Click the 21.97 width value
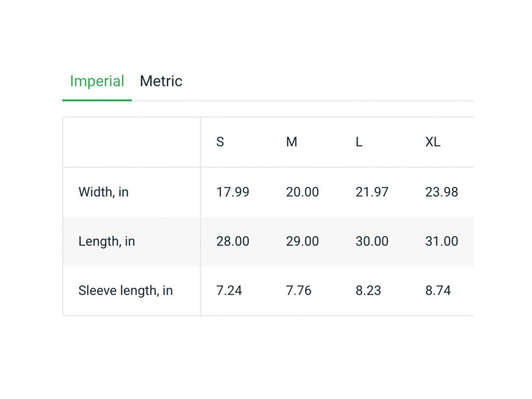Viewport: 532px width, 399px height. coord(372,192)
